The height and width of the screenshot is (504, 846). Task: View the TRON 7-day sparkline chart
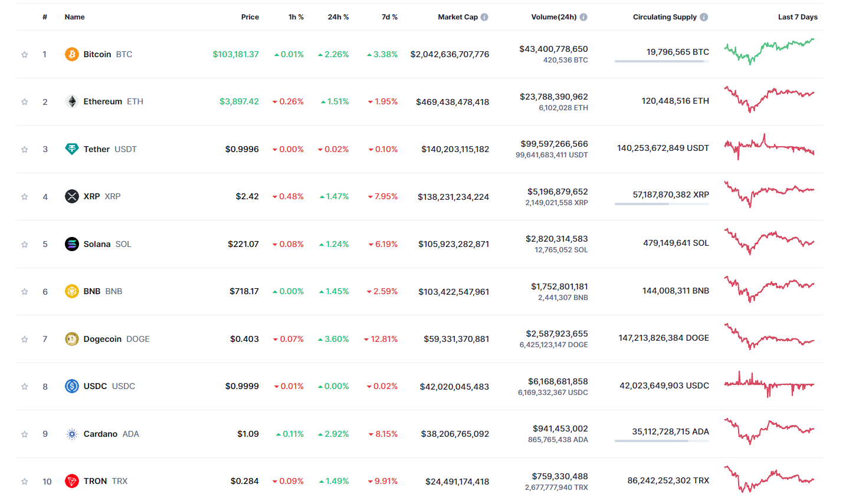(x=769, y=479)
